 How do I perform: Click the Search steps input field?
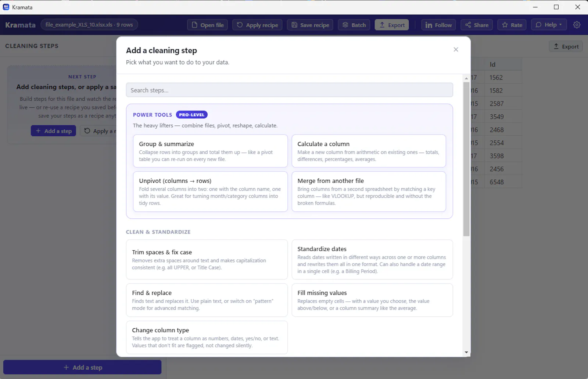point(289,90)
